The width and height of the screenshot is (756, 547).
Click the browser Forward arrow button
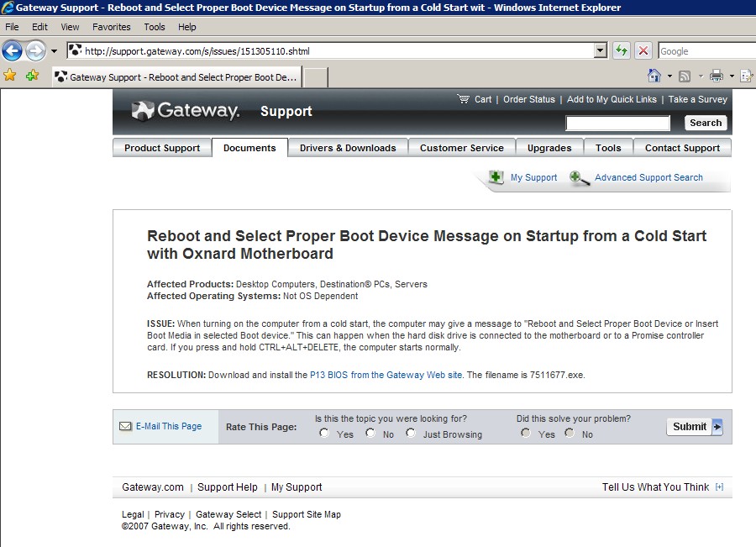(x=35, y=50)
